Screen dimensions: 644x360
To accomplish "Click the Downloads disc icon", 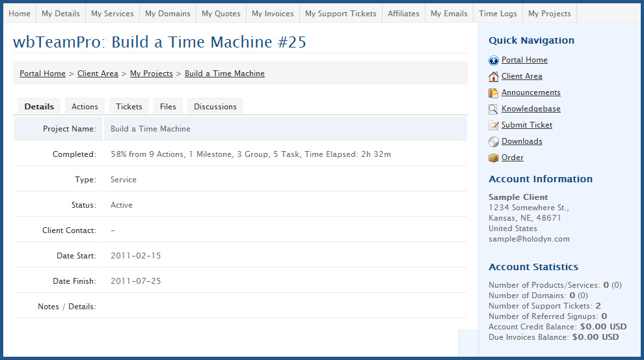I will (493, 142).
